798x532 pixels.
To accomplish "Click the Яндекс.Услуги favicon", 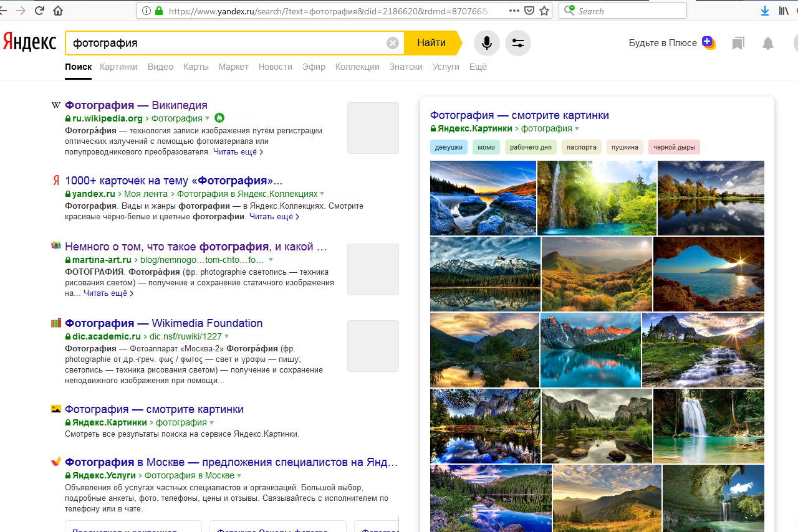I will coord(56,462).
